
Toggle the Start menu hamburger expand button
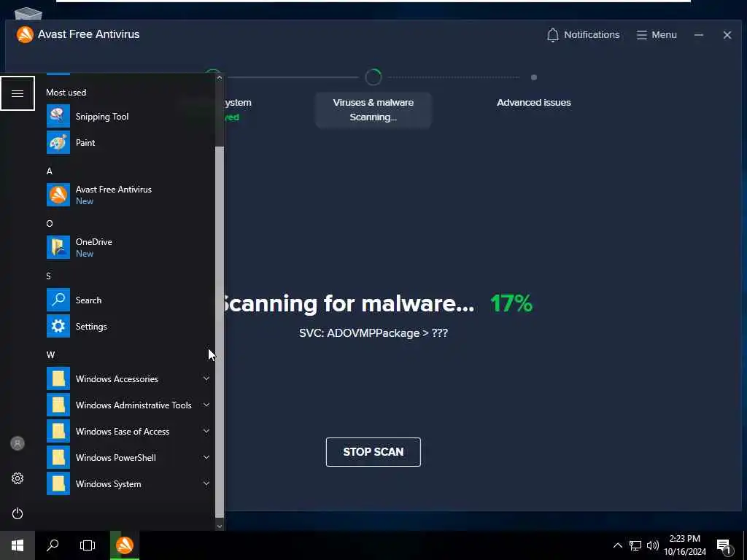pos(18,93)
